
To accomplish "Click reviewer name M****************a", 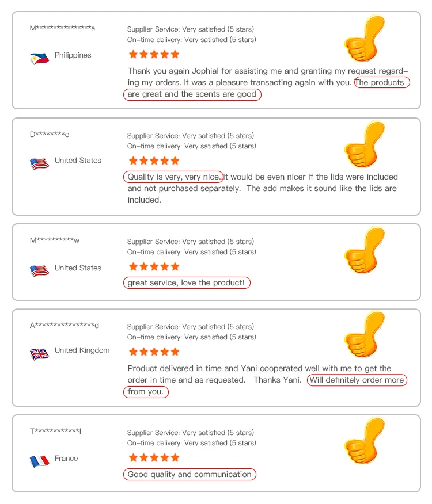I will tap(62, 28).
